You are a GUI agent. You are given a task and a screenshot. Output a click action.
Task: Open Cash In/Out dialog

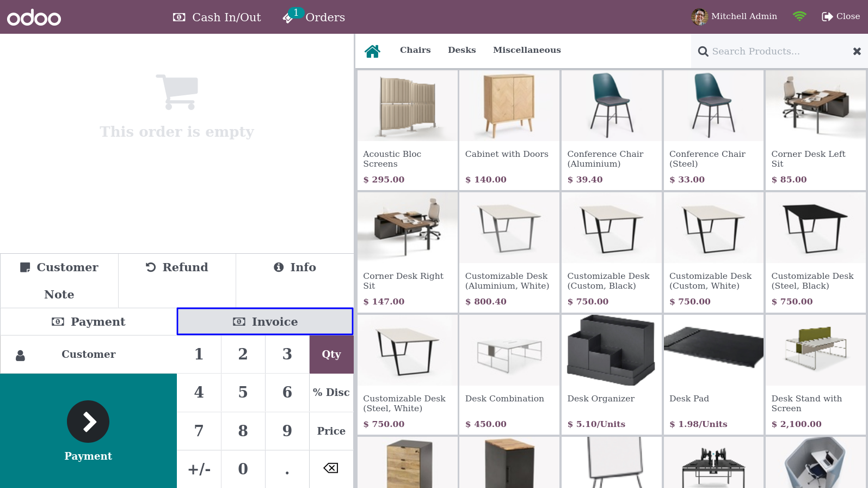pos(217,17)
